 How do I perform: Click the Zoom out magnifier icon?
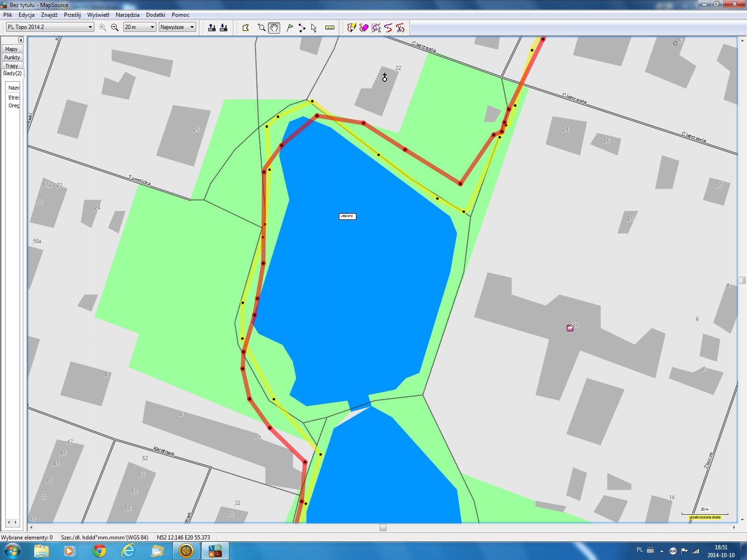coord(115,28)
